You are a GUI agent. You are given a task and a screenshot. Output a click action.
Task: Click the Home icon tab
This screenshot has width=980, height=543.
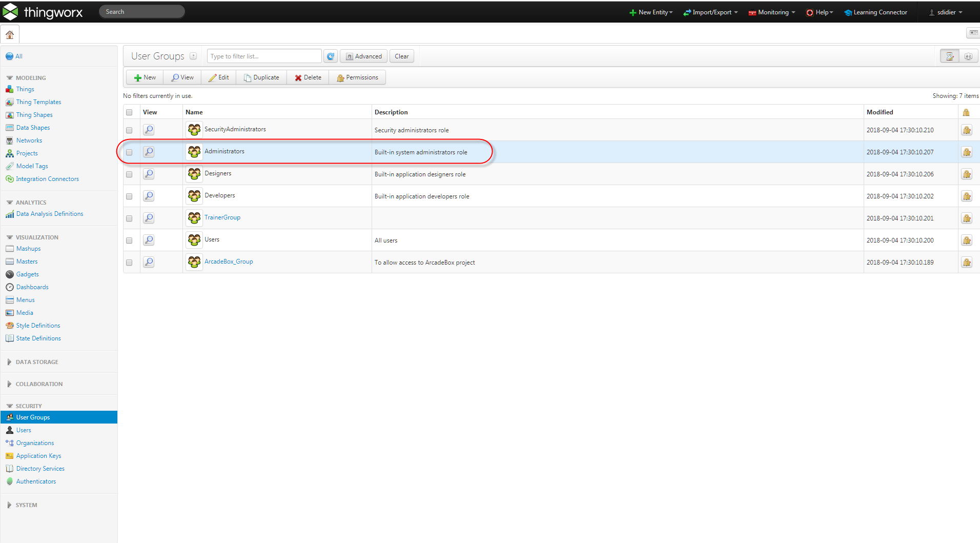click(10, 35)
